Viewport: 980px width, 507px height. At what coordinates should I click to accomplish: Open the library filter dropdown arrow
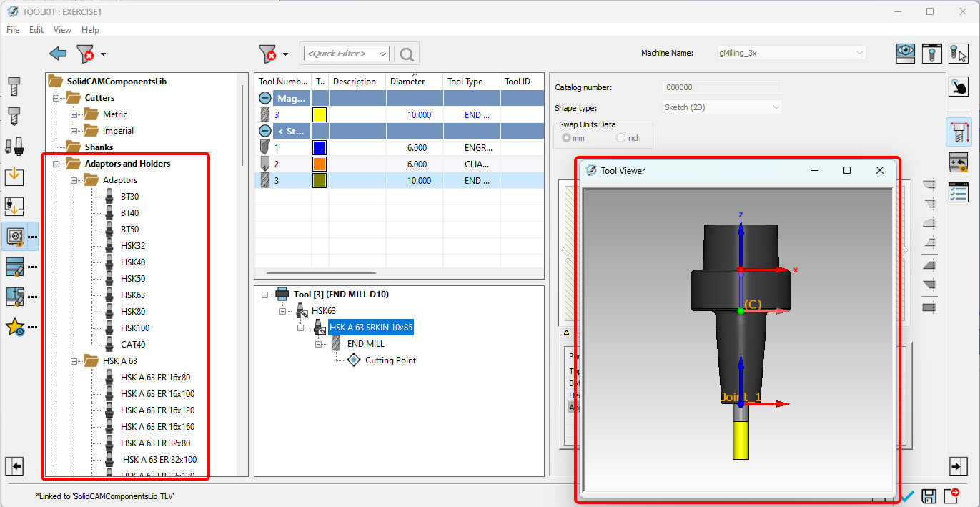tap(104, 54)
